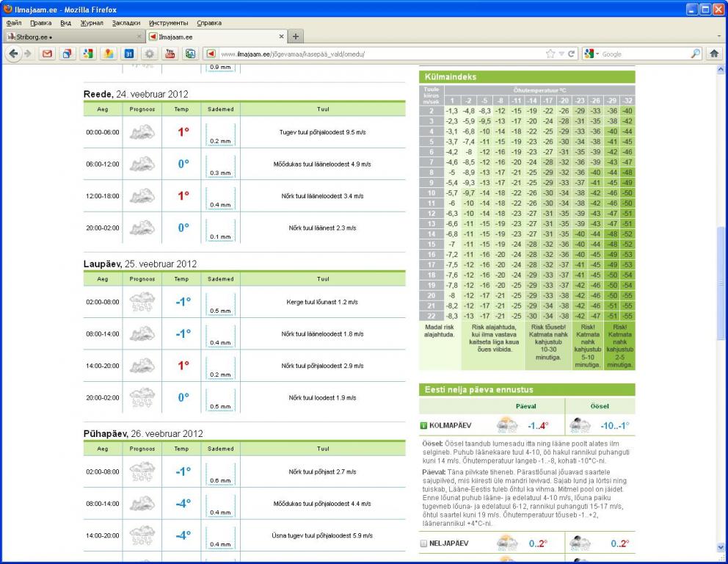728x564 pixels.
Task: Open the Закладки menu
Action: click(125, 23)
